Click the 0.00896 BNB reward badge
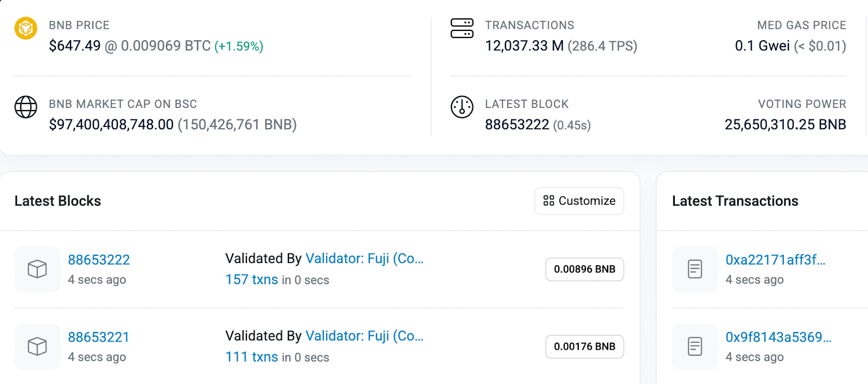868x384 pixels. click(x=584, y=270)
